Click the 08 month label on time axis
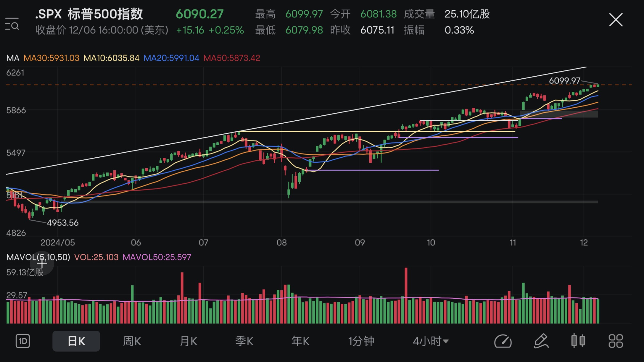The height and width of the screenshot is (362, 644). click(281, 243)
